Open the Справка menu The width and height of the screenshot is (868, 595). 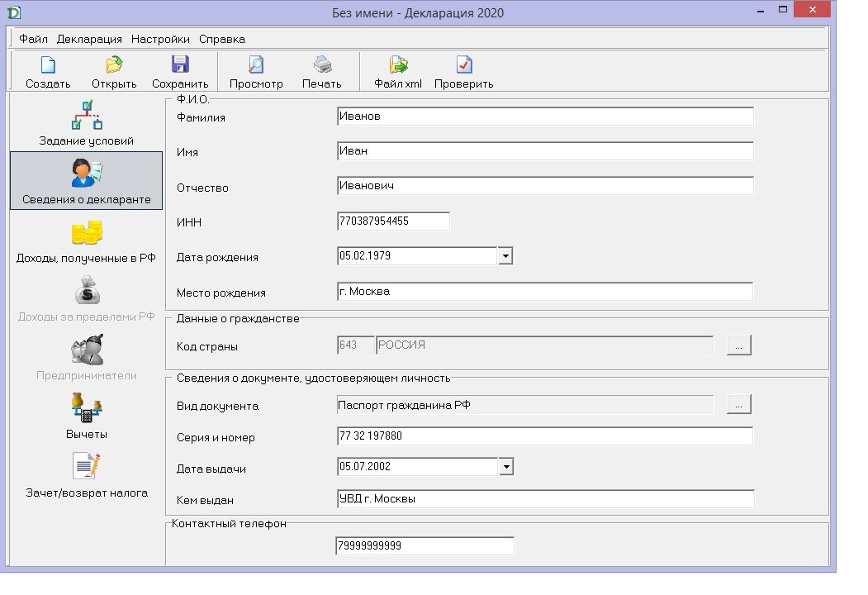pyautogui.click(x=222, y=40)
